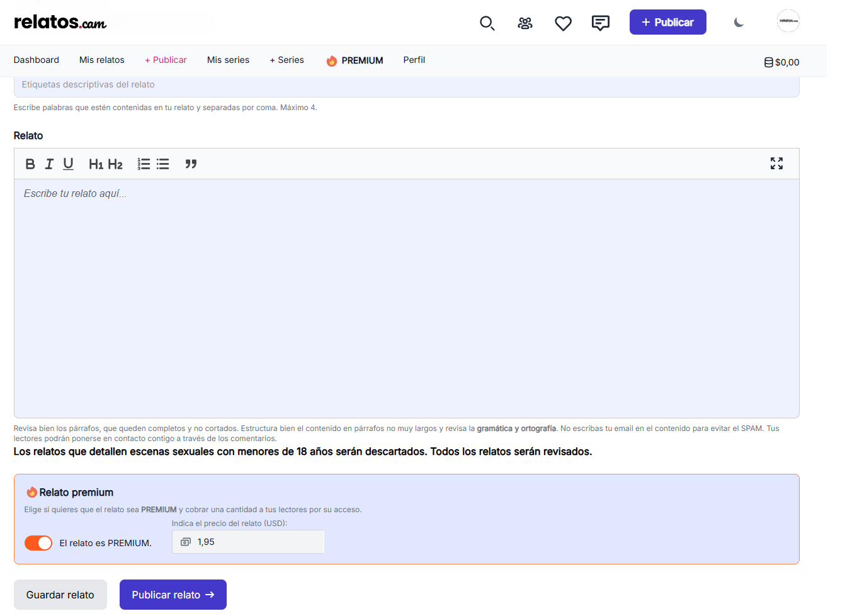The width and height of the screenshot is (845, 616).
Task: Click the 'El relato es PREMIUM.' label
Action: pos(105,543)
